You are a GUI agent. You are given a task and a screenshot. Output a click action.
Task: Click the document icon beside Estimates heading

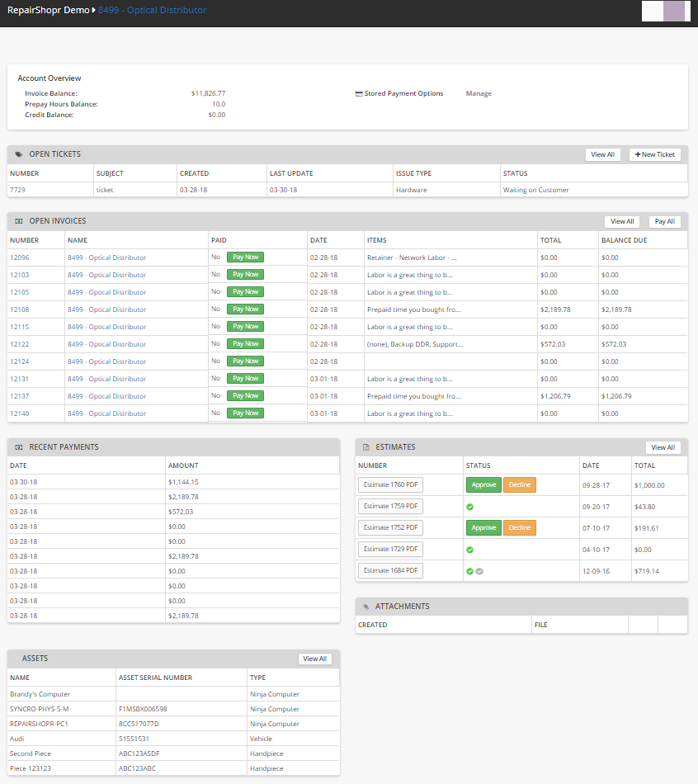[x=366, y=447]
